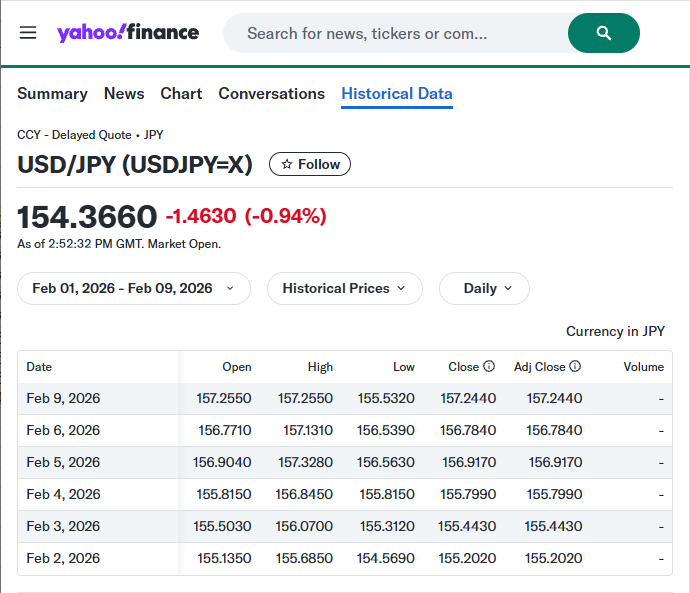This screenshot has height=593, width=690.
Task: Open the Historical Prices dropdown
Action: (345, 288)
